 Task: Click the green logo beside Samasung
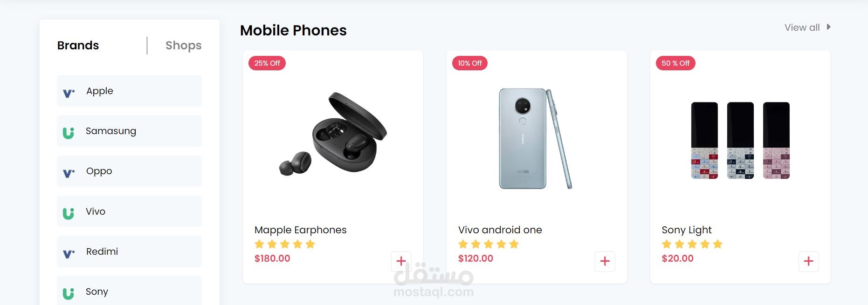[x=69, y=133]
